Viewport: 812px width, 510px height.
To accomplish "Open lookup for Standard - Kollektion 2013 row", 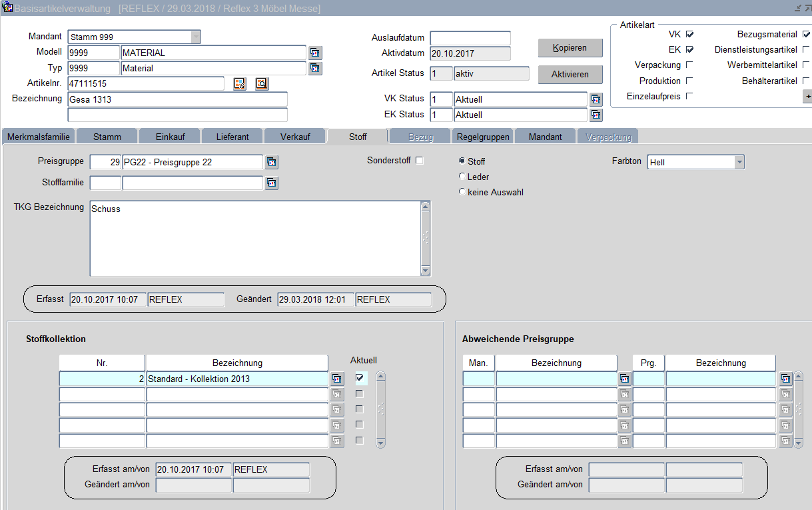I will click(338, 379).
